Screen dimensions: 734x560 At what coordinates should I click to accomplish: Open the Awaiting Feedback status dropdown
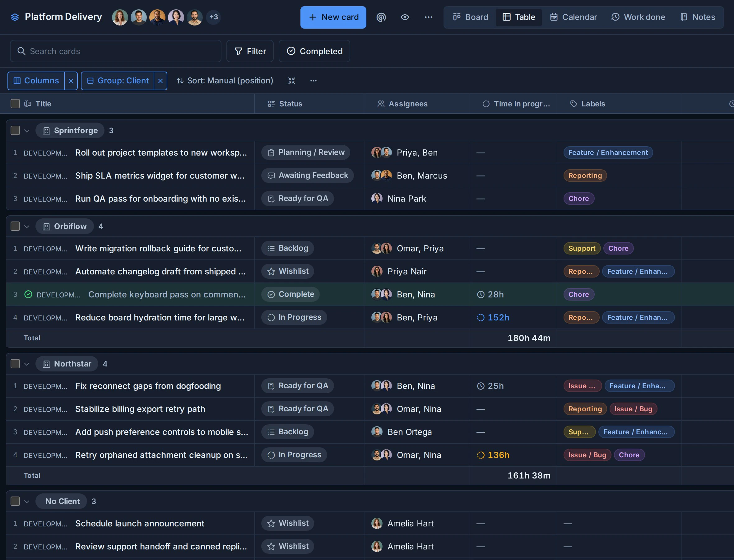click(307, 175)
